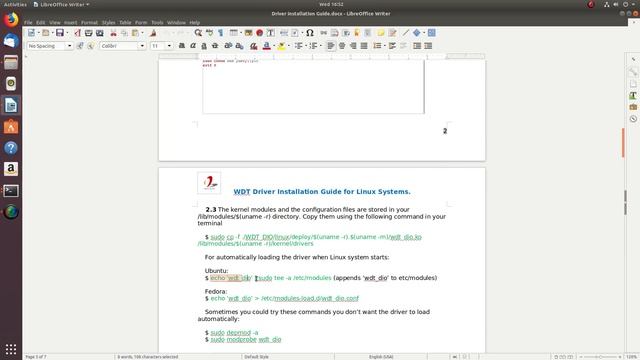Insert a text box
Screen dimensions: 640x360
270,33
